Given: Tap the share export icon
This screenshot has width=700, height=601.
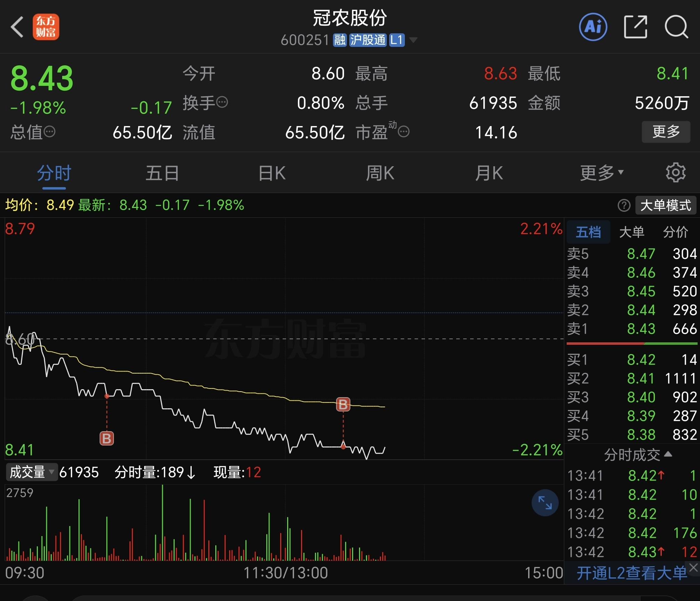Looking at the screenshot, I should [x=635, y=27].
